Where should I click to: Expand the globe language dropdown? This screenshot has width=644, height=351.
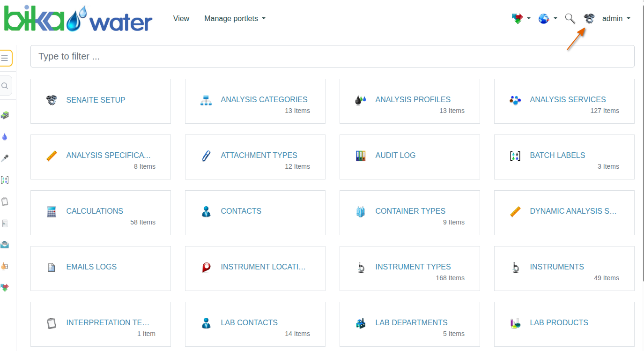tap(547, 19)
